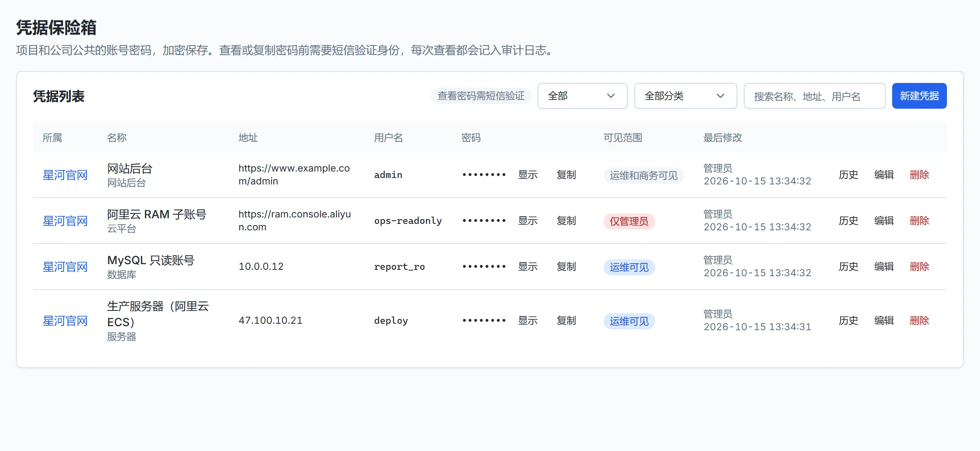Click the address 47.100.10.21
This screenshot has height=451, width=980.
tap(270, 321)
